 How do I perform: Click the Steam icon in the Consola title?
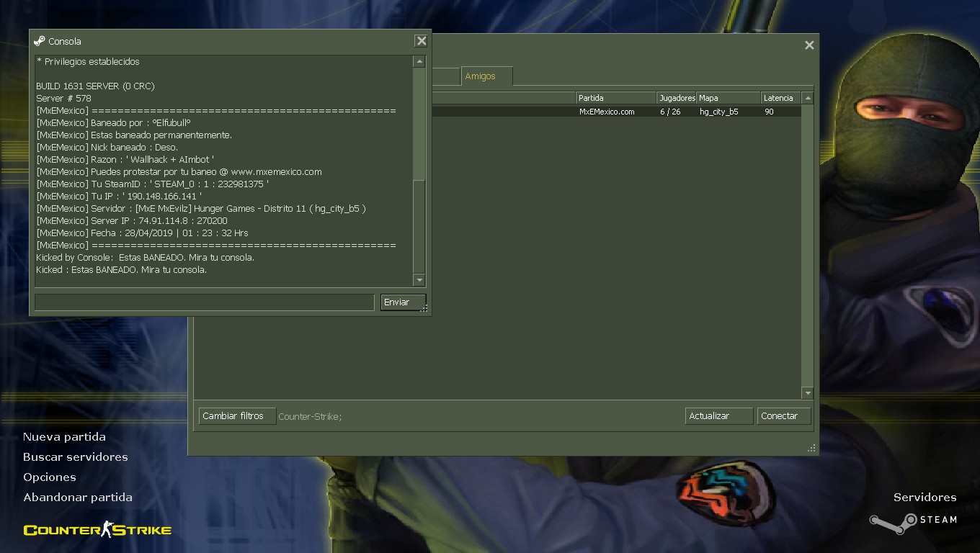pos(40,41)
